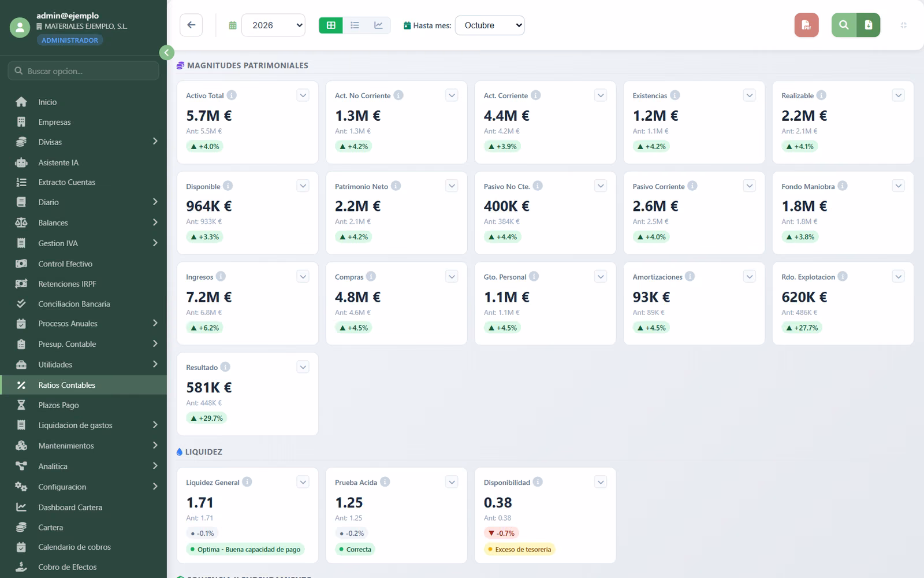Switch to list view toggle
The image size is (924, 578).
click(355, 25)
